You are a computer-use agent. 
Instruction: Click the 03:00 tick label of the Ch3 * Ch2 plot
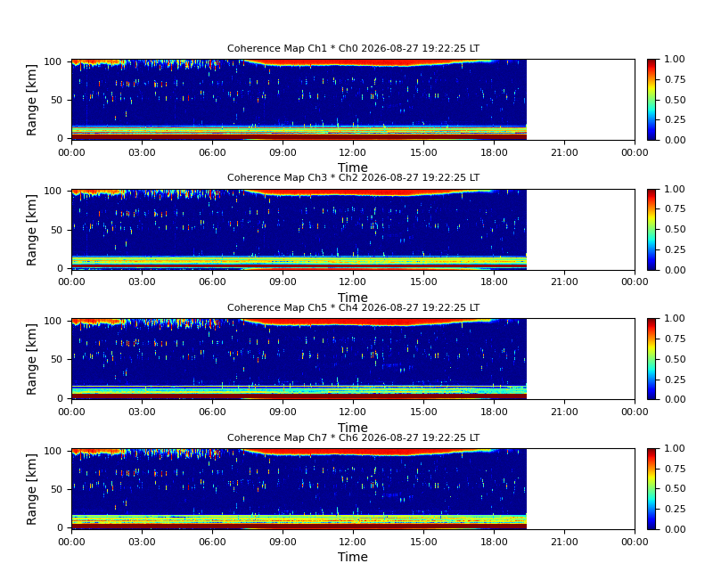coord(142,282)
